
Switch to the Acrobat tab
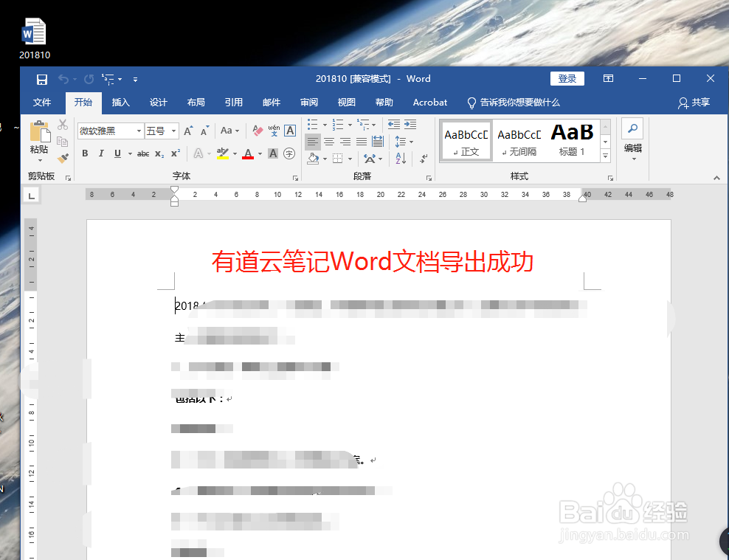tap(430, 103)
